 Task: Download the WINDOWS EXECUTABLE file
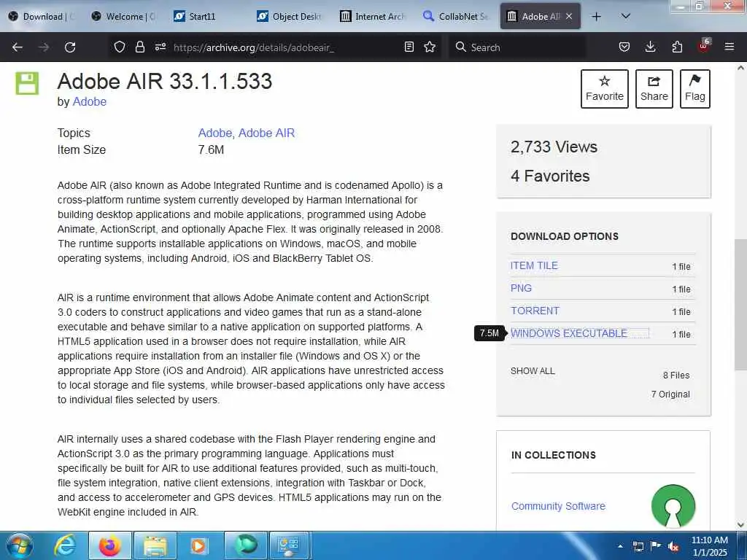coord(569,333)
